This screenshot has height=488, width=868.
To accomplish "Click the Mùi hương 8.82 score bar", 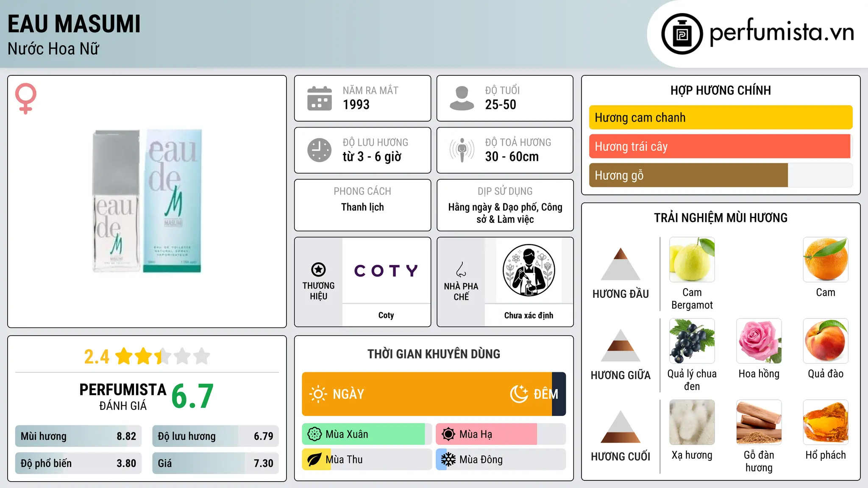I will pos(78,436).
